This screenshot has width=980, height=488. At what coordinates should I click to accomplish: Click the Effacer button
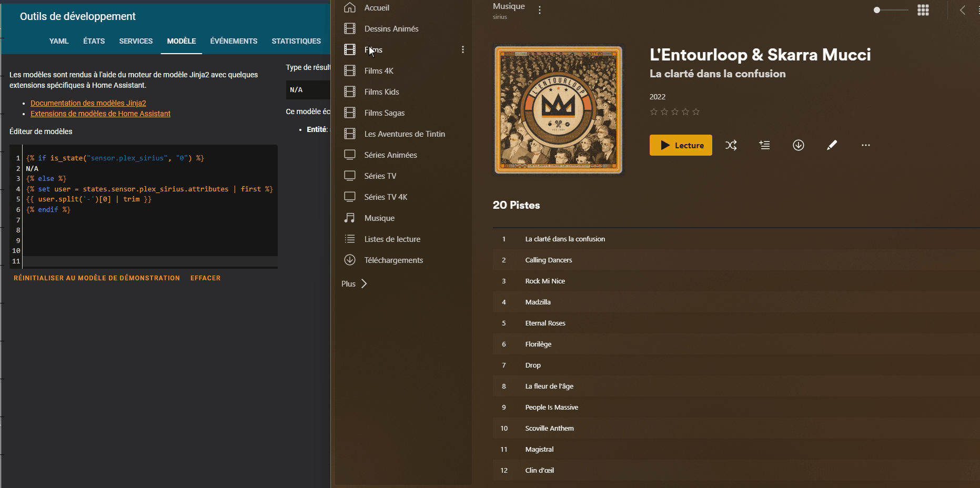point(205,278)
